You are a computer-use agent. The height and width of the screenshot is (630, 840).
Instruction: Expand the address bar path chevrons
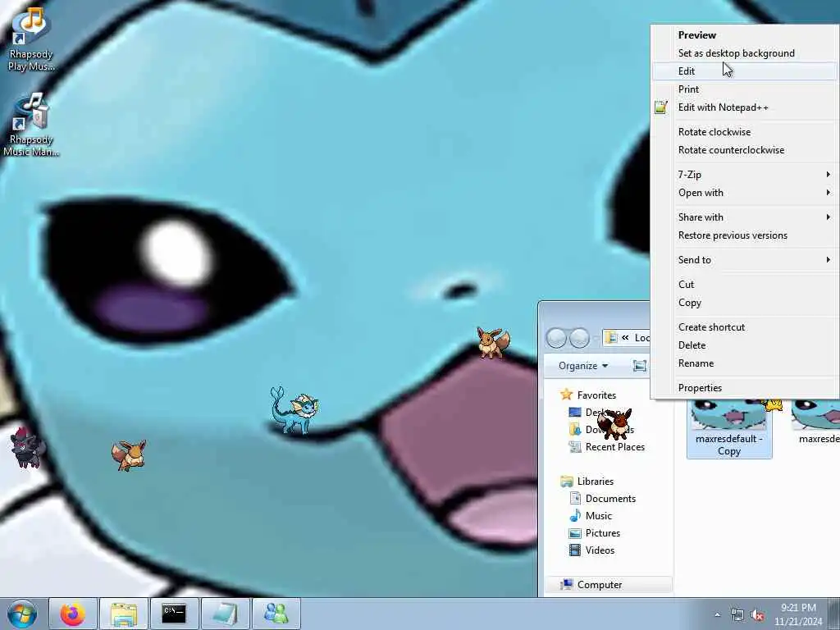pos(624,337)
